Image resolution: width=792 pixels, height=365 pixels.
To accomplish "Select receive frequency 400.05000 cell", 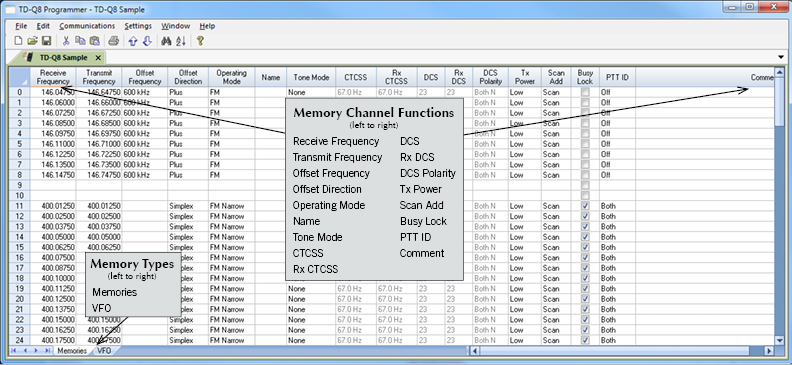I will [x=53, y=237].
